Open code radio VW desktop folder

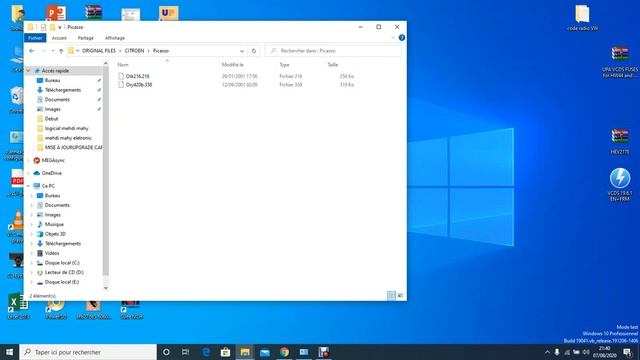click(x=582, y=18)
